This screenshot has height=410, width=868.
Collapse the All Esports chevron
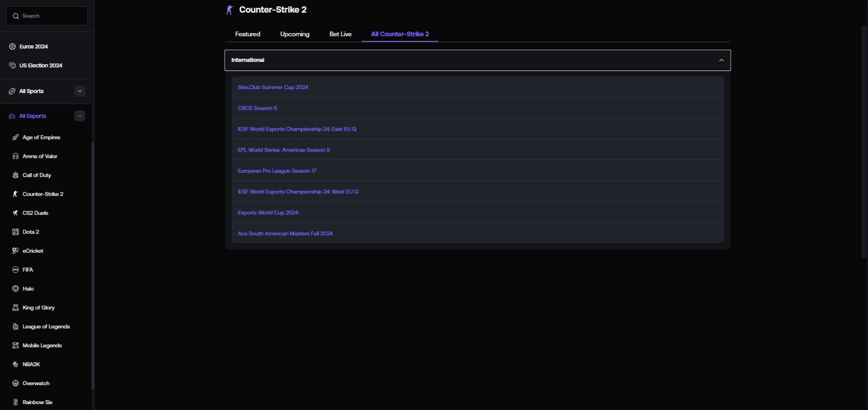(x=80, y=116)
